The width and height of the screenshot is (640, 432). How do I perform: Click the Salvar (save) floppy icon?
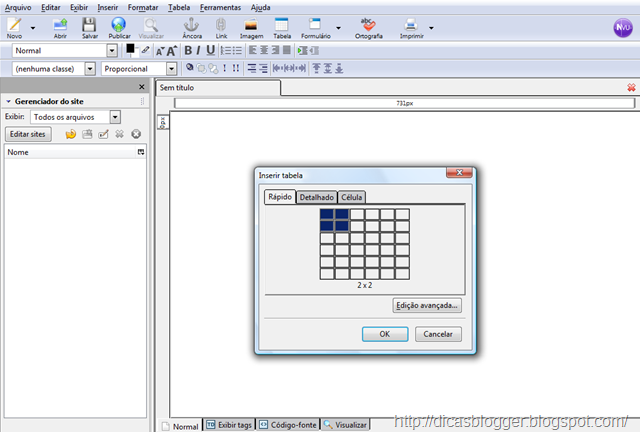[89, 28]
